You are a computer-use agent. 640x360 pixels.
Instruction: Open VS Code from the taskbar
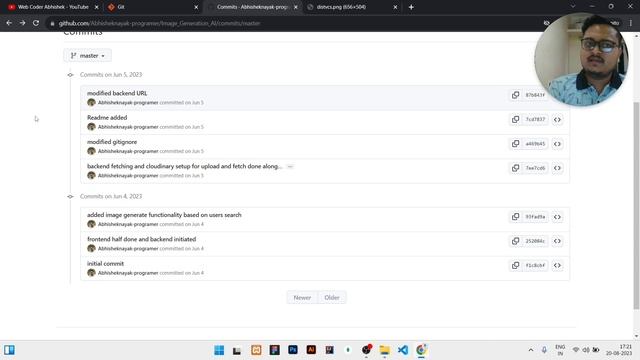click(403, 350)
